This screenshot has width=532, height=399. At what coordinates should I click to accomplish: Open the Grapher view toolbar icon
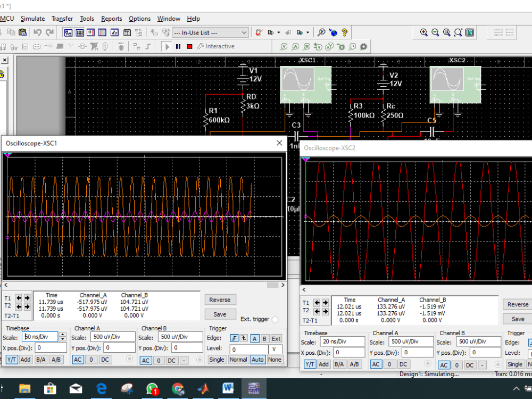114,32
